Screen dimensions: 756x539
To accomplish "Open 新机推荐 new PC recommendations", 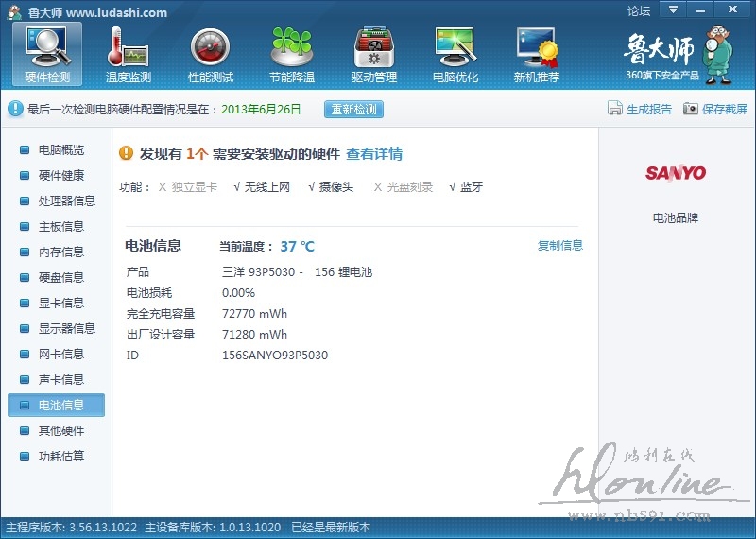I will click(536, 55).
